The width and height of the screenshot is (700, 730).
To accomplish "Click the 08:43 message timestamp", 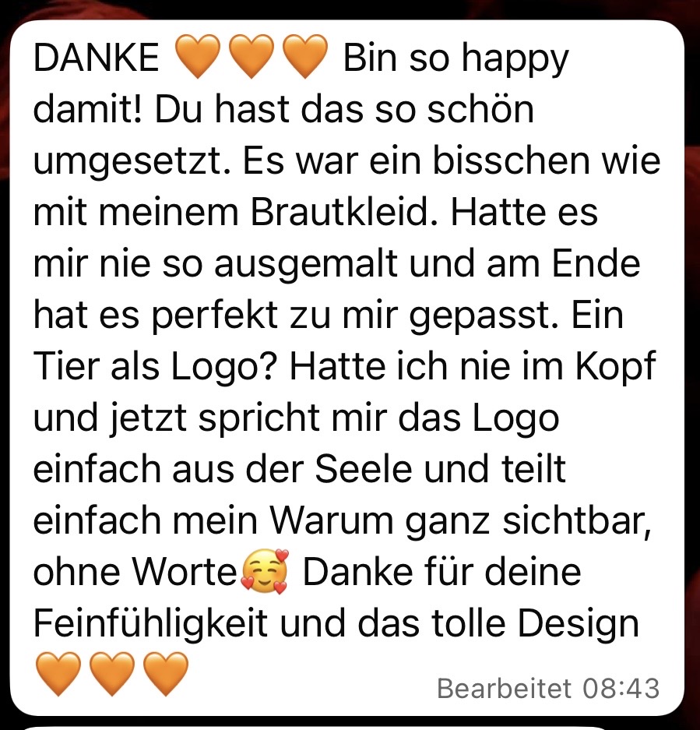I will [621, 688].
